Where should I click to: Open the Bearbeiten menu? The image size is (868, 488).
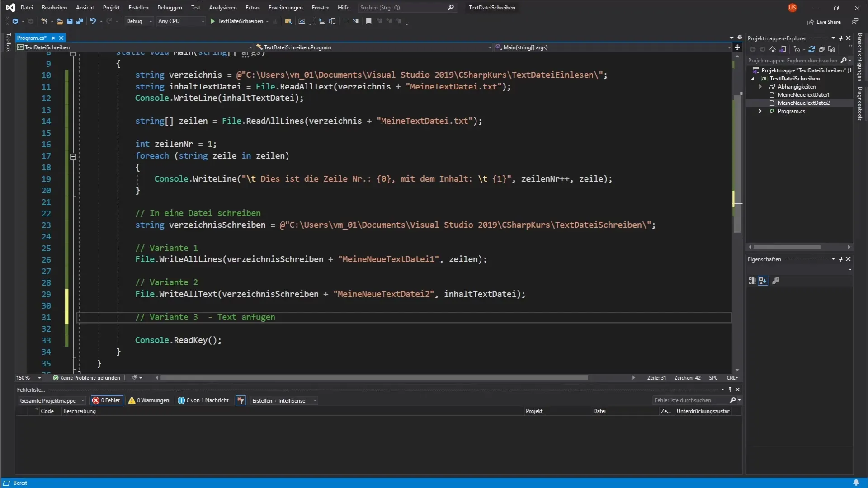[x=54, y=8]
